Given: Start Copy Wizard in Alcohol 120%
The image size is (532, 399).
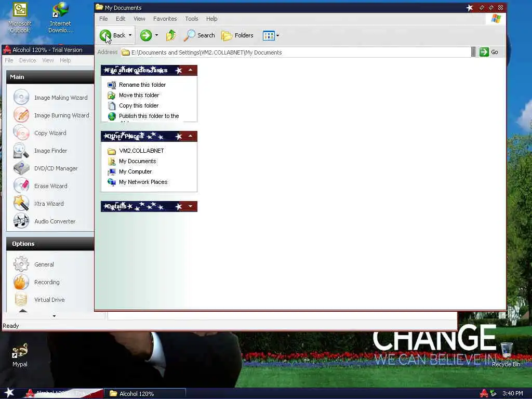Looking at the screenshot, I should (x=40, y=132).
